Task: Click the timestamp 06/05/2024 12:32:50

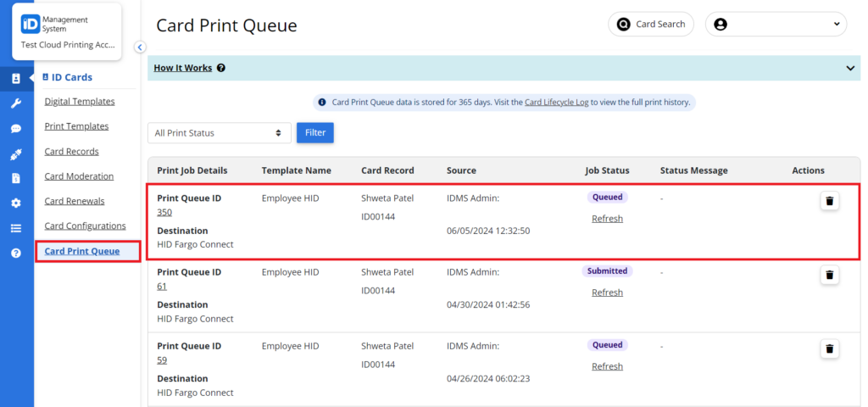Action: 488,231
